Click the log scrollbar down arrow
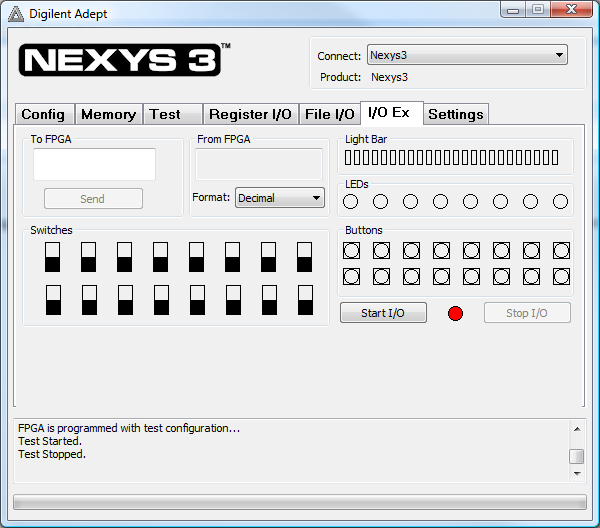This screenshot has height=528, width=600. 577,474
